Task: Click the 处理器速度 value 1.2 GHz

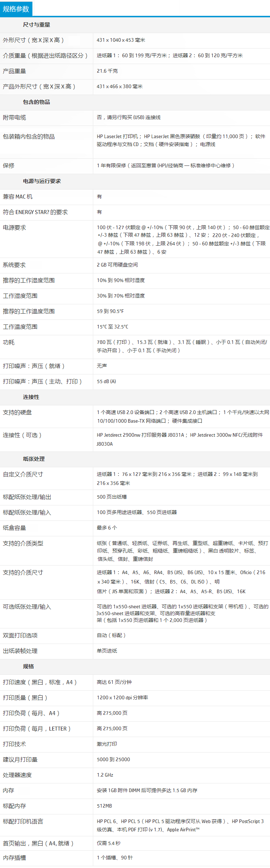Action: 105,775
